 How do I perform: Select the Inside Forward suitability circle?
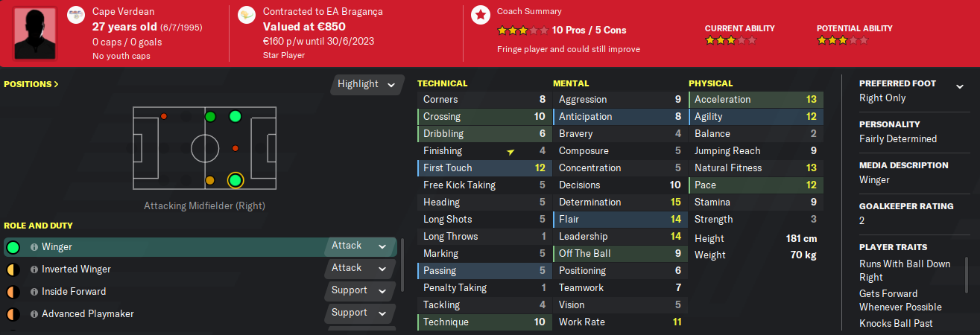point(13,292)
